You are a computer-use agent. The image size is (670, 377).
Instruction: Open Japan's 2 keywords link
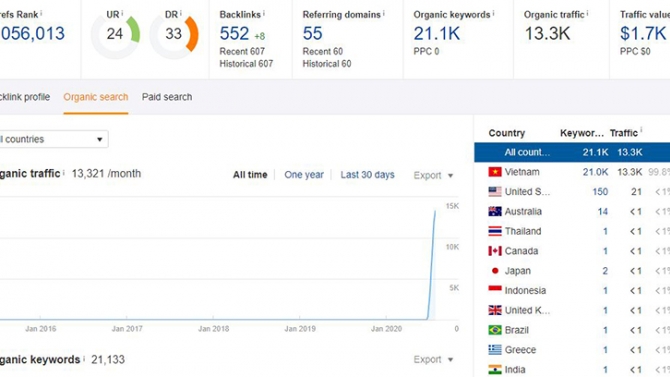click(x=605, y=271)
